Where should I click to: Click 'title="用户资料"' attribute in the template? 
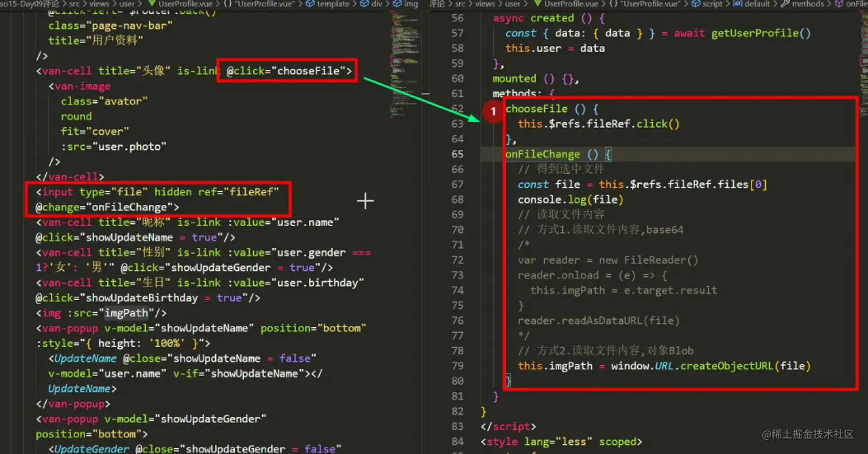(x=95, y=41)
